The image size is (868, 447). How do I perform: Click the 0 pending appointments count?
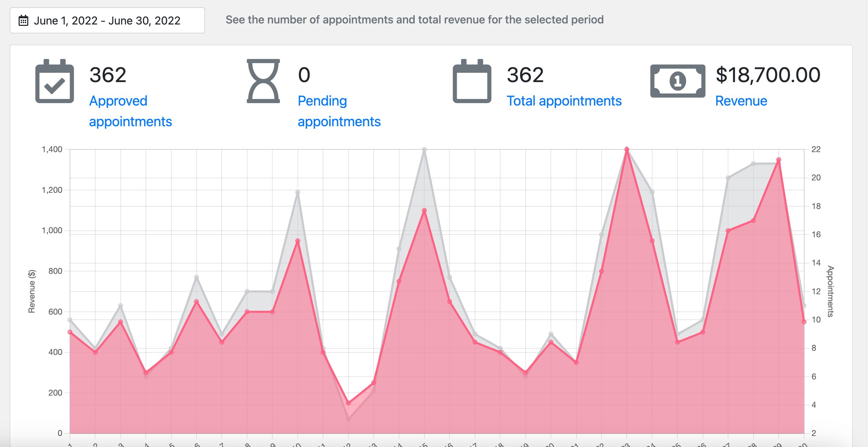(x=304, y=75)
